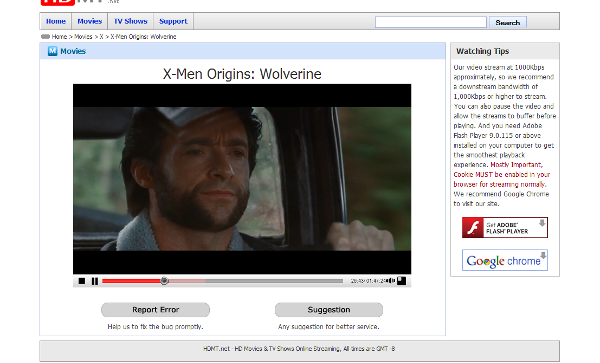Click the Search button
This screenshot has height=363, width=600.
(x=508, y=22)
